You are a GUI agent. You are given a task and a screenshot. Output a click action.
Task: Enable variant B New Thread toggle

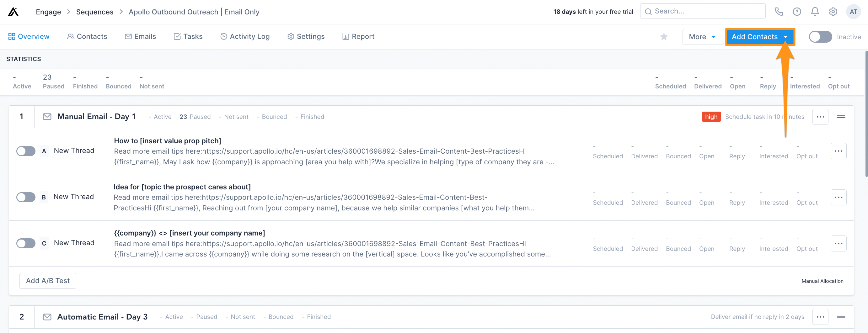[26, 197]
